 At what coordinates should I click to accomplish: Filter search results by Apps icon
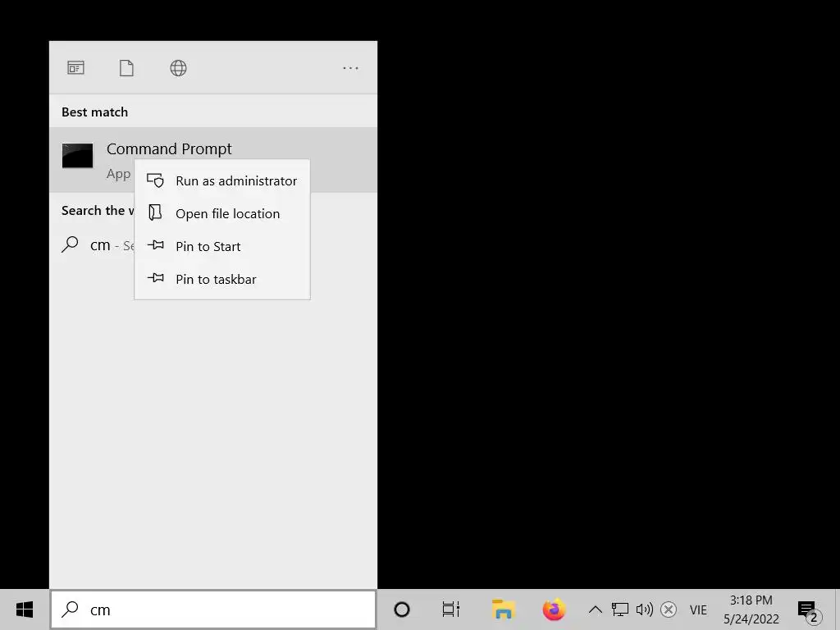click(x=75, y=68)
